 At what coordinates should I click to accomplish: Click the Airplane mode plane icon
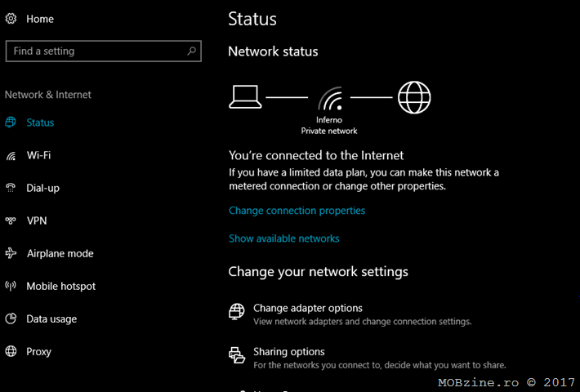click(11, 253)
